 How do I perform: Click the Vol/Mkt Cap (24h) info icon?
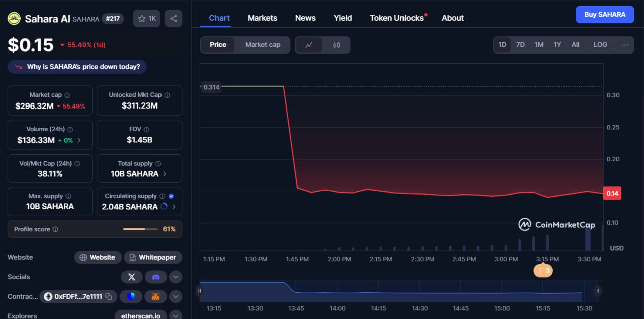pyautogui.click(x=77, y=163)
